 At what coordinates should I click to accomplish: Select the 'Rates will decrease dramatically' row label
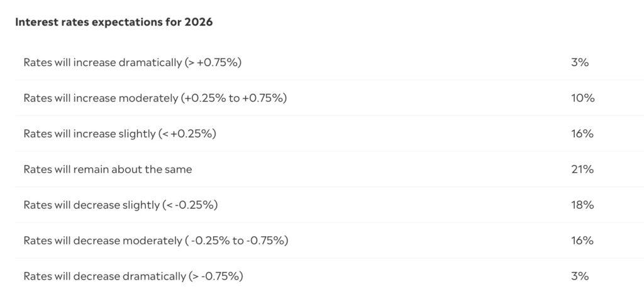coord(104,276)
